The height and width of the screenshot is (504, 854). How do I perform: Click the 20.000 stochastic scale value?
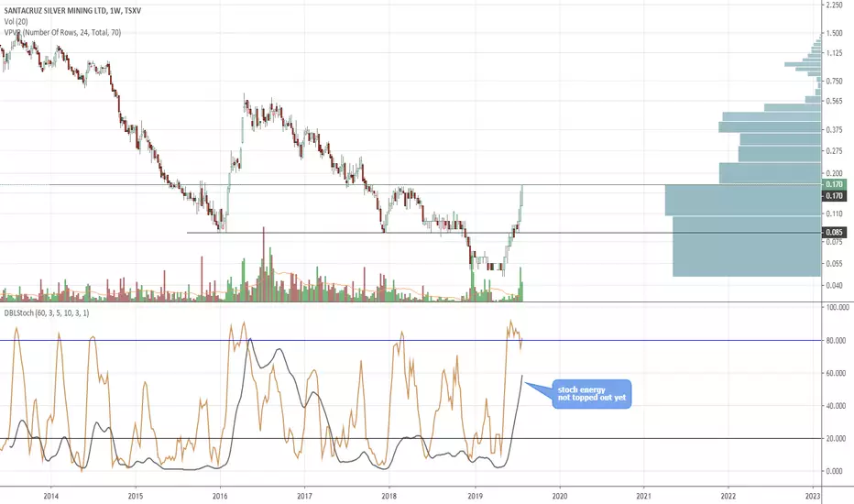click(836, 439)
